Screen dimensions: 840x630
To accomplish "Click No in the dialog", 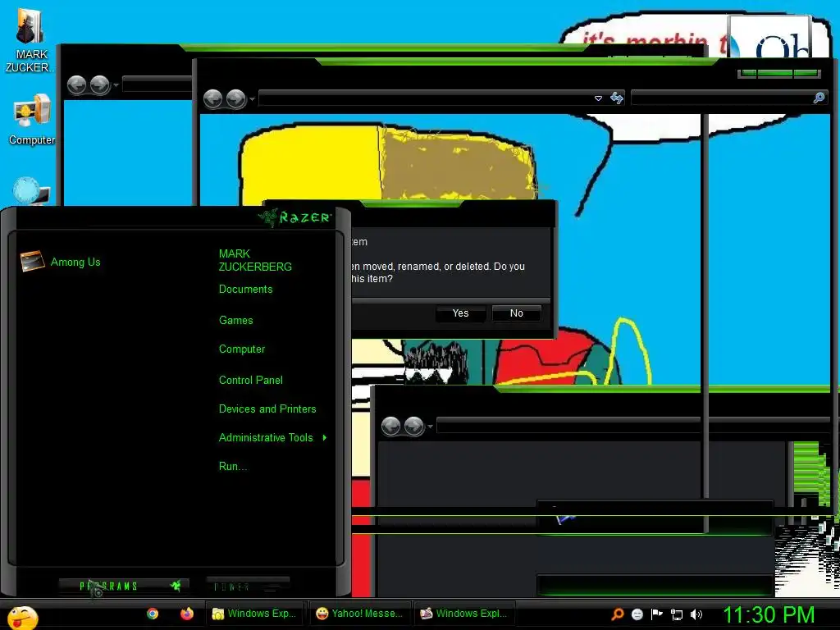I will click(517, 313).
